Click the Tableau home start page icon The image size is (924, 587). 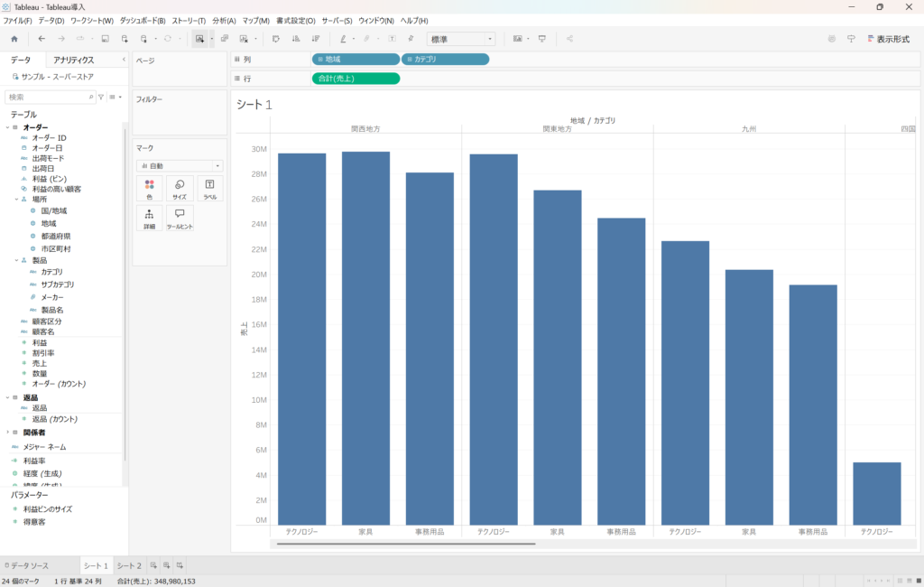coord(14,39)
